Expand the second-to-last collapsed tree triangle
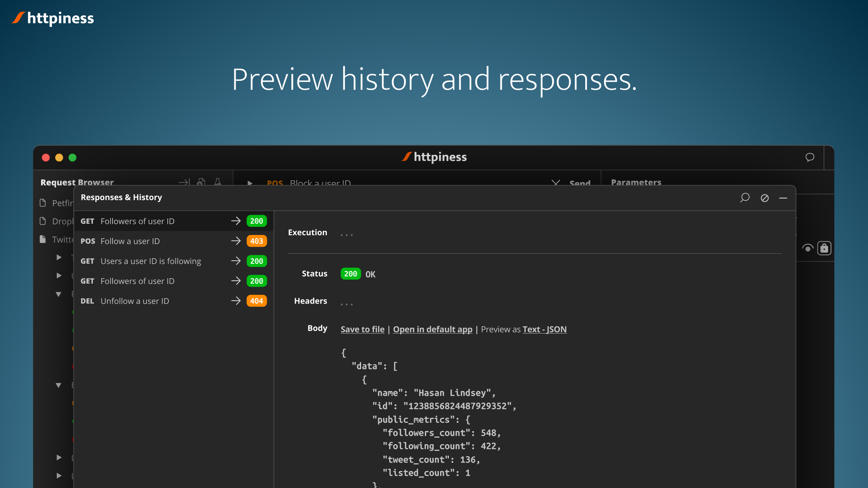Viewport: 868px width, 488px height. click(x=59, y=457)
